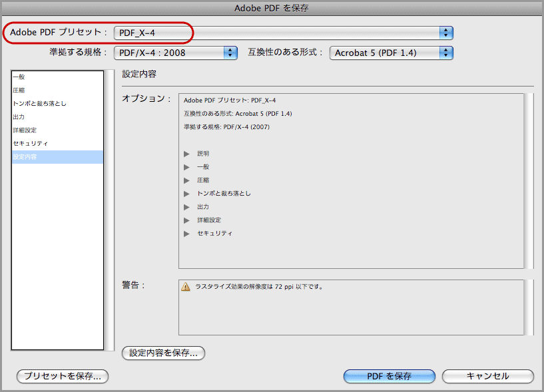Click the options summary scrollbar

pos(529,181)
